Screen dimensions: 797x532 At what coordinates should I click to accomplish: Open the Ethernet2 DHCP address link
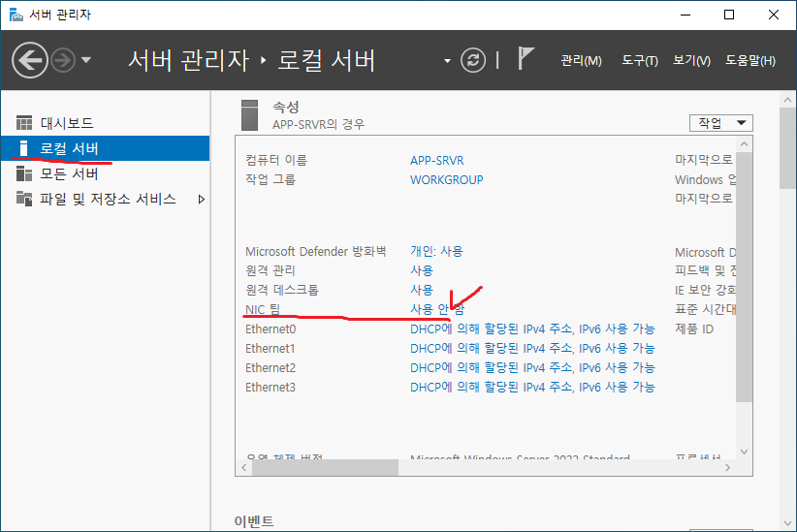point(532,367)
